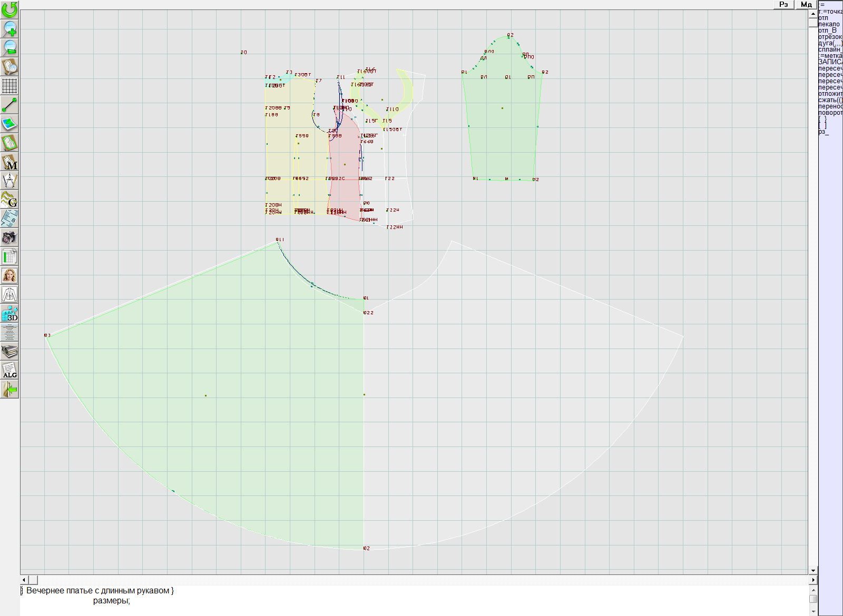Toggle the grid display icon
843x616 pixels.
pos(9,86)
